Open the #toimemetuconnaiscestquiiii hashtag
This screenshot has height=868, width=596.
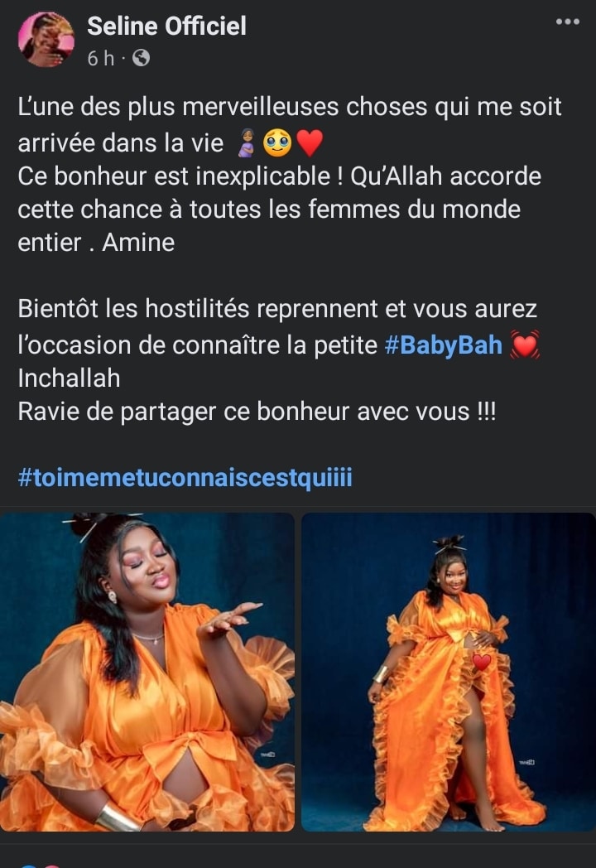[185, 477]
